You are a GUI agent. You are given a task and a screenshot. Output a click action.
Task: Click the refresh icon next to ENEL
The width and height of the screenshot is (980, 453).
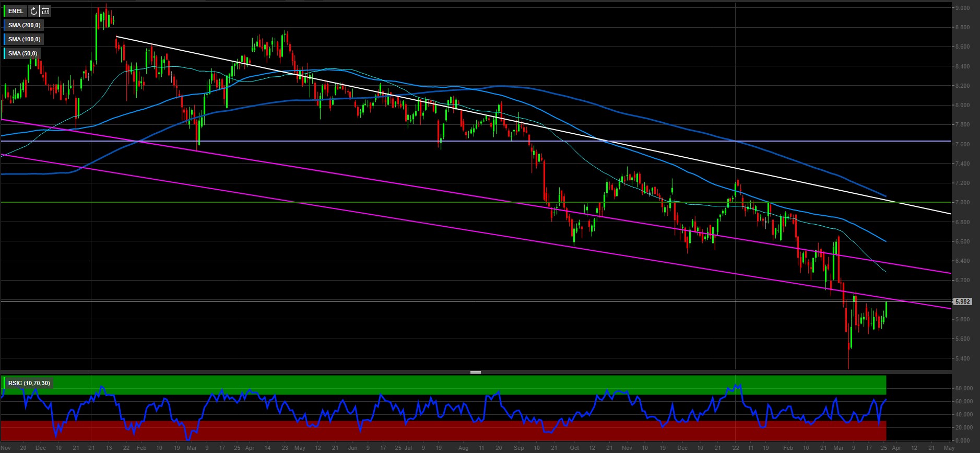[34, 11]
